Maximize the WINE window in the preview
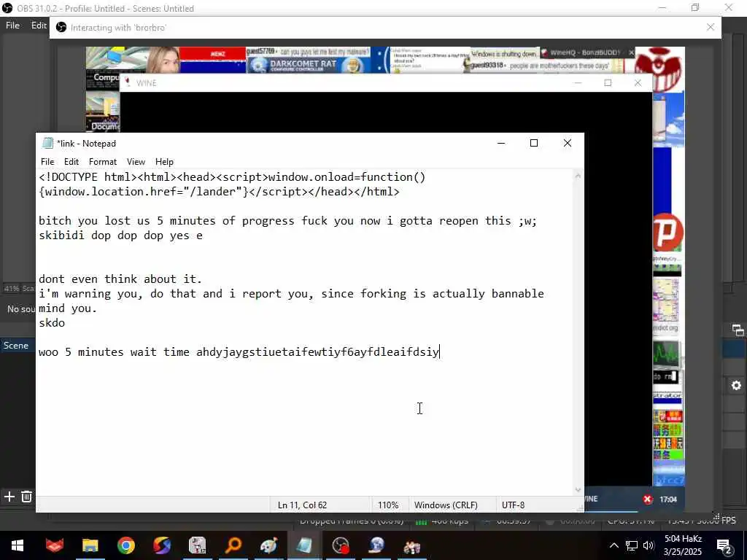This screenshot has width=747, height=560. pyautogui.click(x=608, y=83)
